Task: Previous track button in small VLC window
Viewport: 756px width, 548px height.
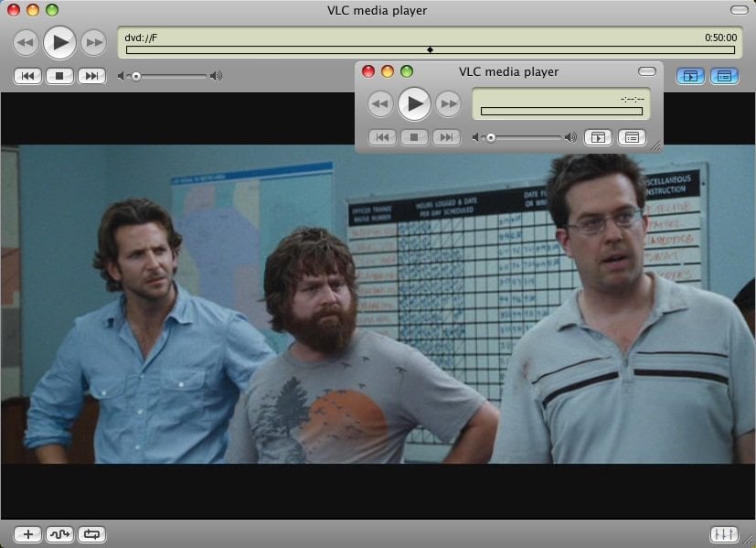Action: pos(382,137)
